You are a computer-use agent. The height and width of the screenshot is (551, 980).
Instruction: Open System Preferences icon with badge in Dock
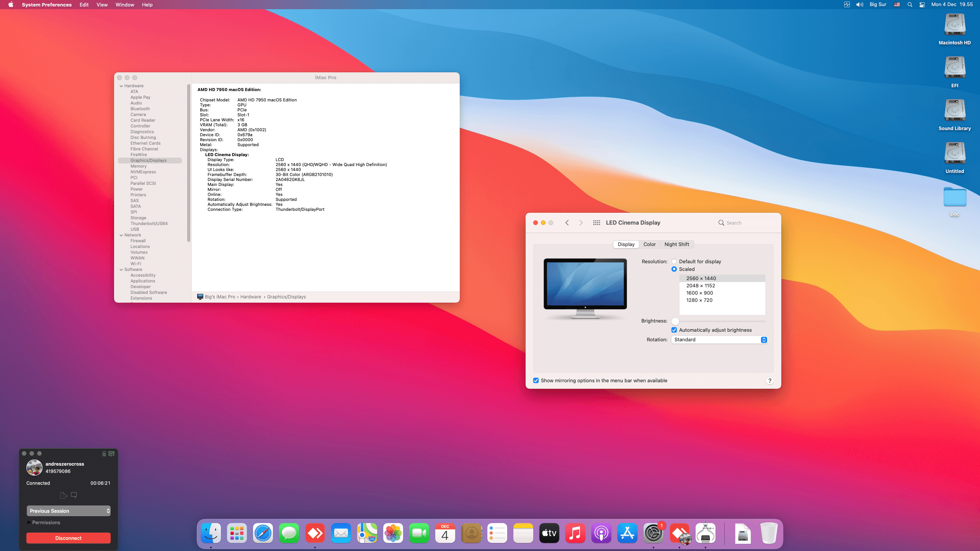click(653, 533)
